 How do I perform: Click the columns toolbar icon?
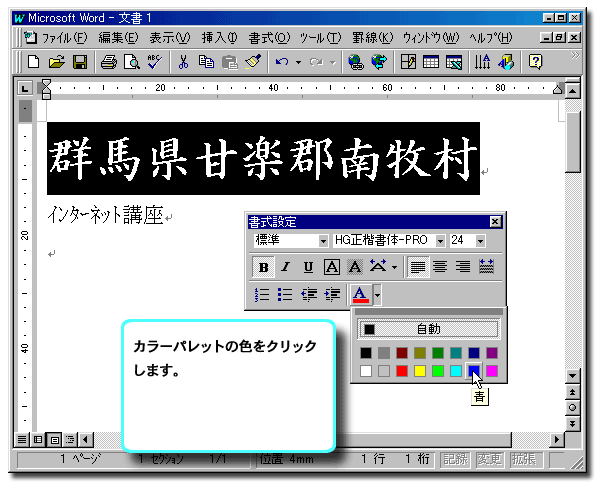pyautogui.click(x=482, y=62)
